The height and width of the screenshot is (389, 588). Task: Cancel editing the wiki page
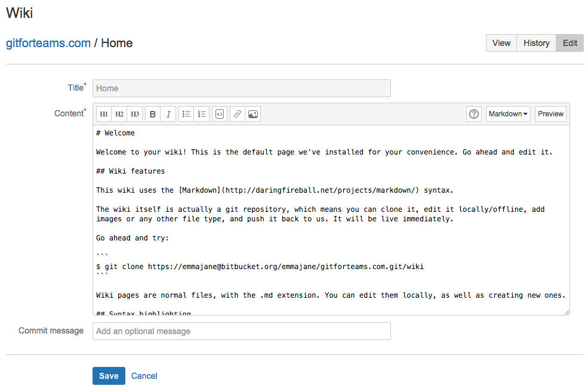[x=144, y=375]
